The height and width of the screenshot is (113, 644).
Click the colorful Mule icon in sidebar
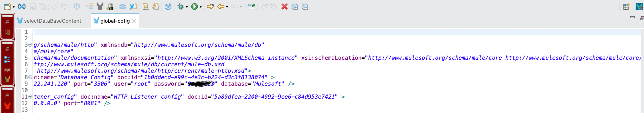click(7, 79)
